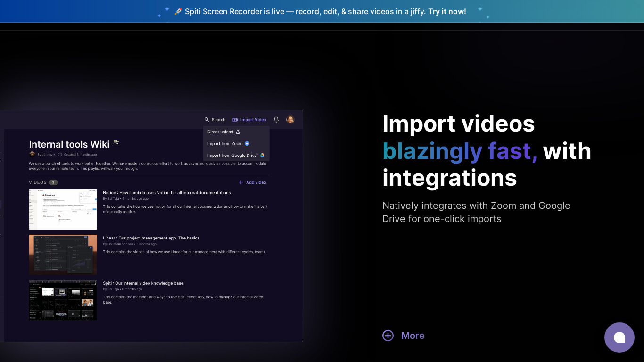Click the clock icon before Created
Viewport: 644px width, 362px height.
tap(60, 155)
